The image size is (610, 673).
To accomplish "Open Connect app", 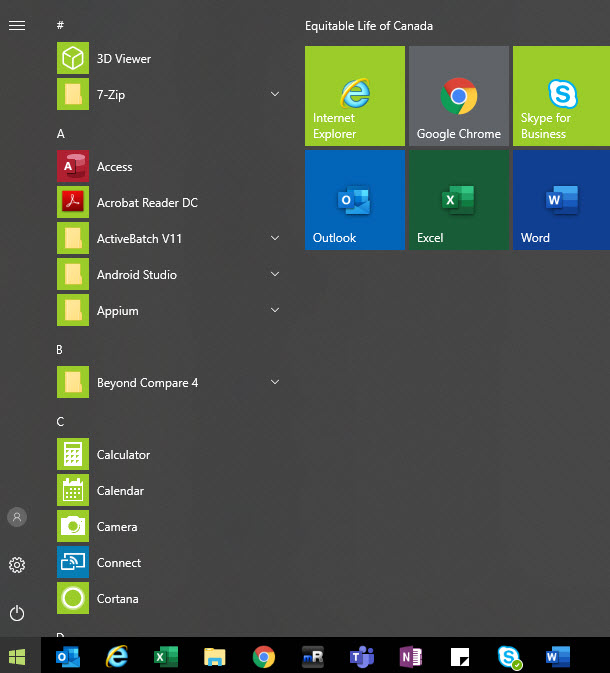I will (x=168, y=563).
